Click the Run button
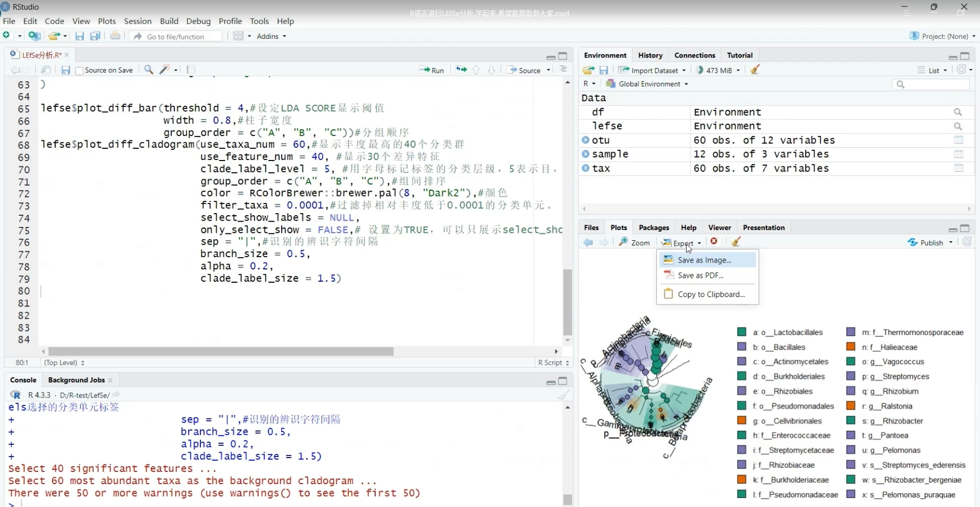 (432, 70)
